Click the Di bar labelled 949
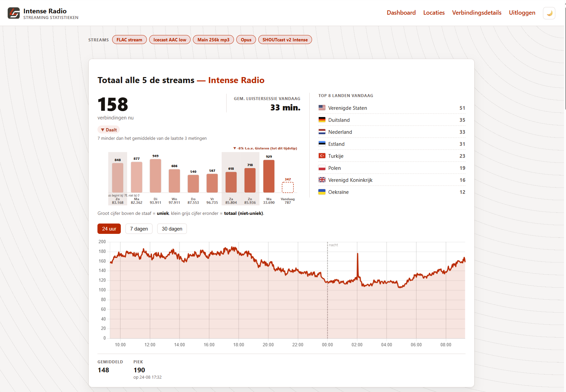This screenshot has height=392, width=566. (156, 176)
